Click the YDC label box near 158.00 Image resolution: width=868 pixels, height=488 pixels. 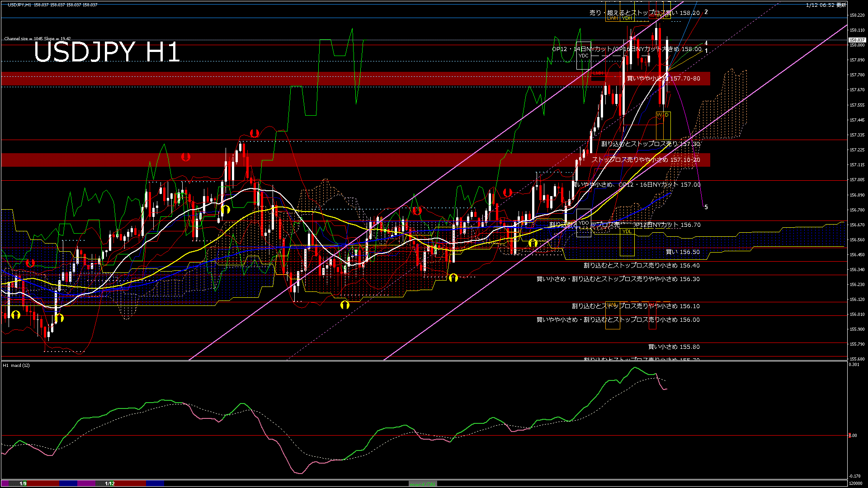coord(583,56)
